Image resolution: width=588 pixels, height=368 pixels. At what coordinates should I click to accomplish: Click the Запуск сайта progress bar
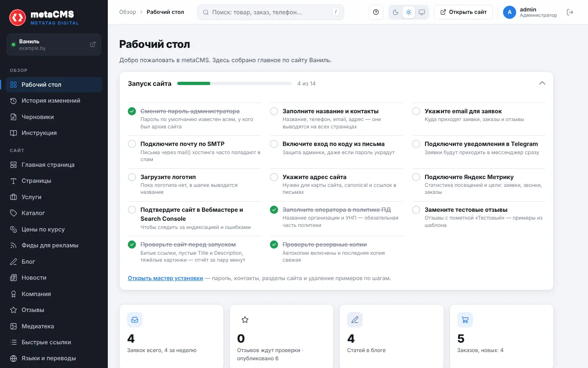[x=234, y=83]
